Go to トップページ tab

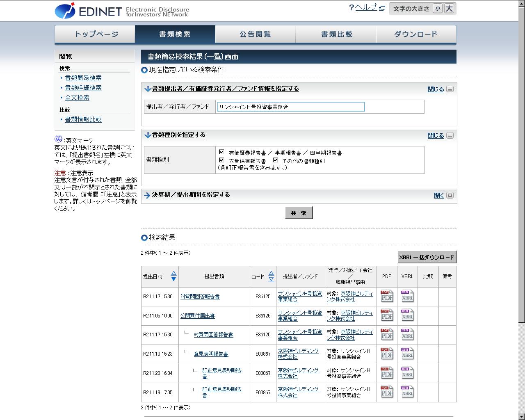95,34
